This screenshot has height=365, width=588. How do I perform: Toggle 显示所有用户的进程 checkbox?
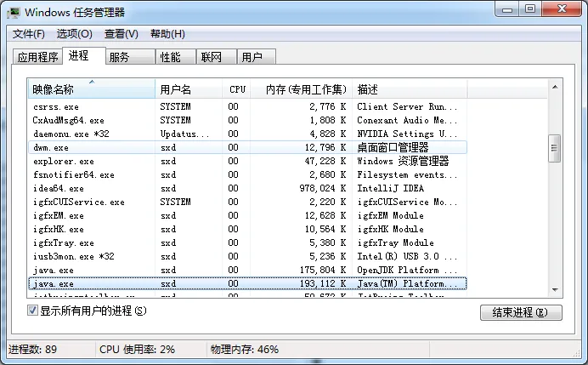pos(33,311)
